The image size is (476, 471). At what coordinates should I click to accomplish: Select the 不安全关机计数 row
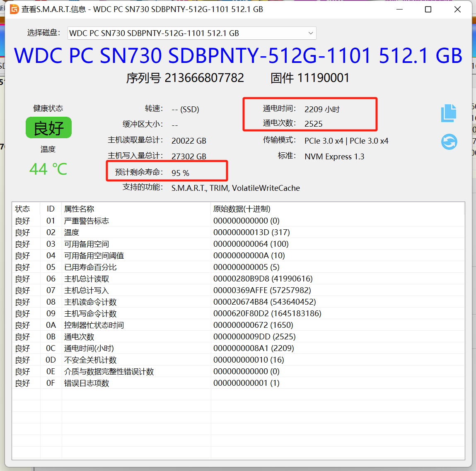pos(238,360)
